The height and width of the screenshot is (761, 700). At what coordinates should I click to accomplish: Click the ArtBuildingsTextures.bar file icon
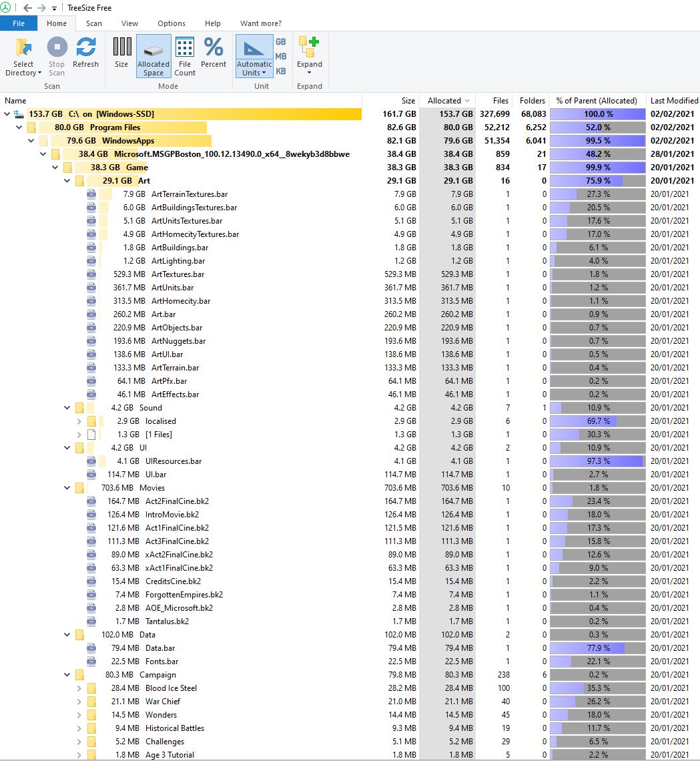tap(91, 207)
